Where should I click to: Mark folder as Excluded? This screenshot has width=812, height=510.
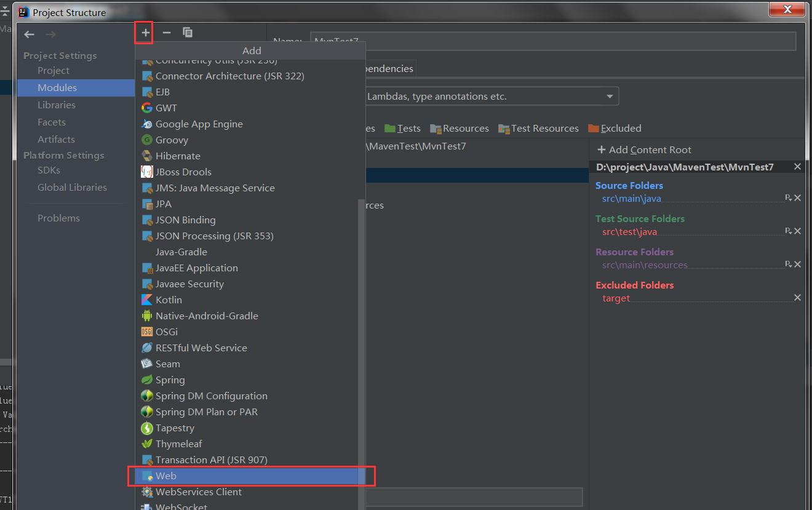615,129
